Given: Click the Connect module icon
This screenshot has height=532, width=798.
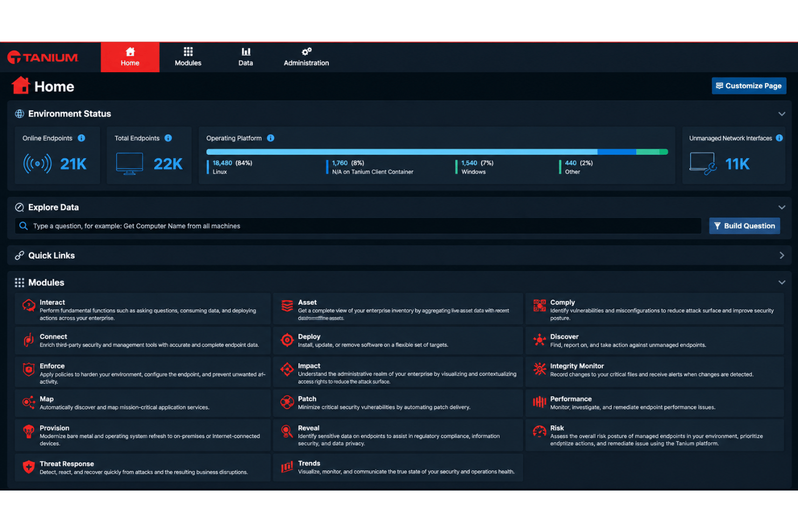Looking at the screenshot, I should pos(29,340).
